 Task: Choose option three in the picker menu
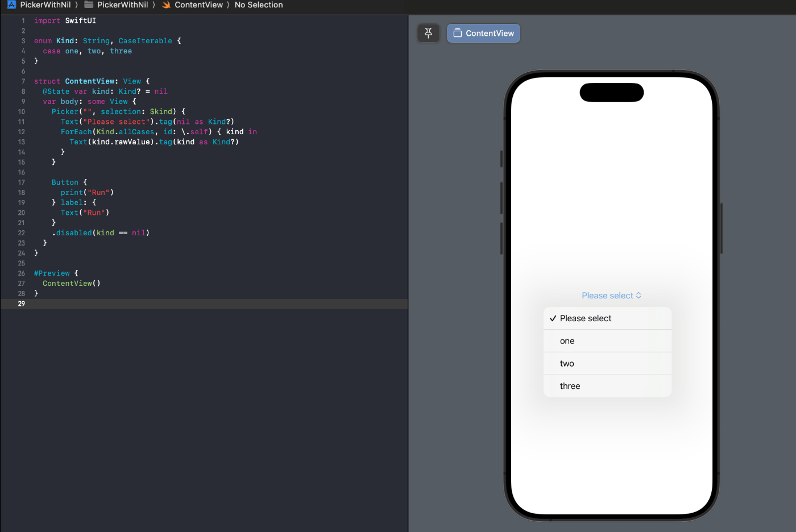607,386
